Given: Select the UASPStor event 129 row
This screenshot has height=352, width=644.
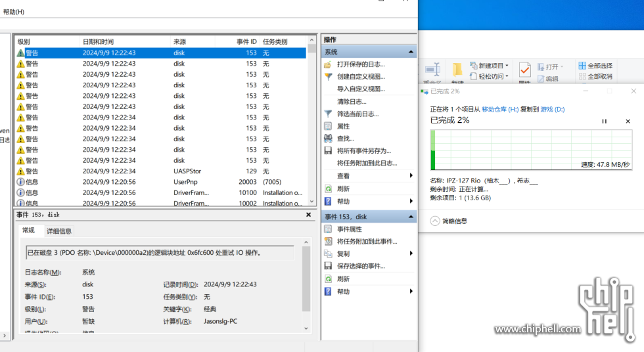Looking at the screenshot, I should pos(161,171).
